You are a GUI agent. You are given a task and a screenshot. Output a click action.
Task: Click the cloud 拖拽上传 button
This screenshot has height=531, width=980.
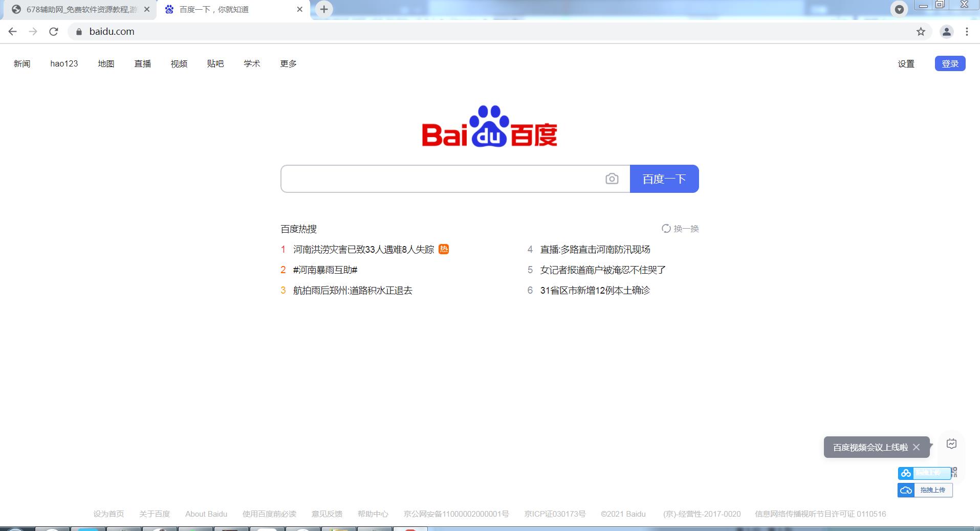pos(925,490)
